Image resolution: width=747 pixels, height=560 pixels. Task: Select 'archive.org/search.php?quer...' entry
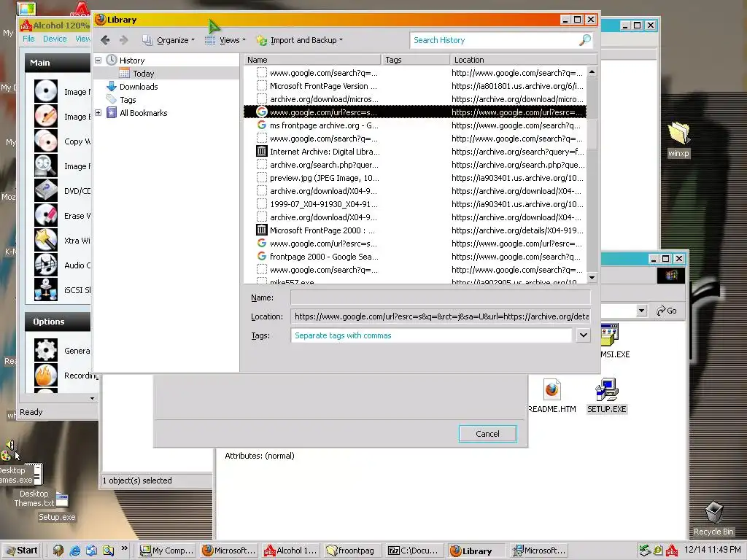(x=414, y=165)
